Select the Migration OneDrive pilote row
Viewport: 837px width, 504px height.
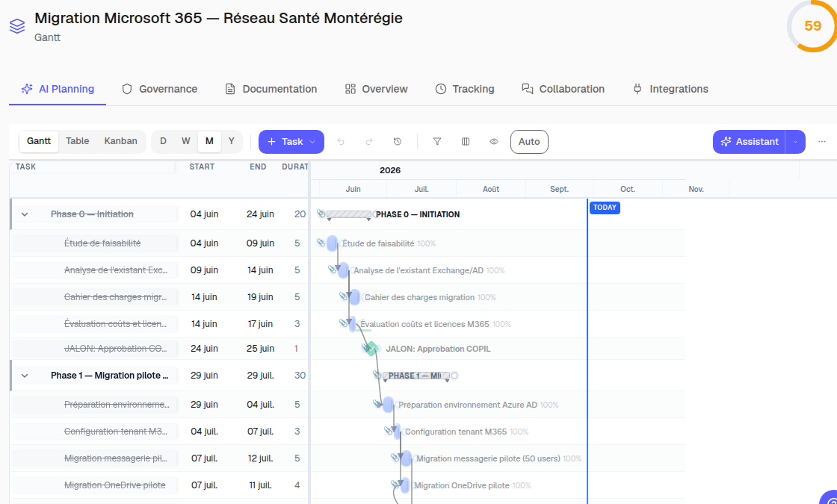[x=160, y=485]
